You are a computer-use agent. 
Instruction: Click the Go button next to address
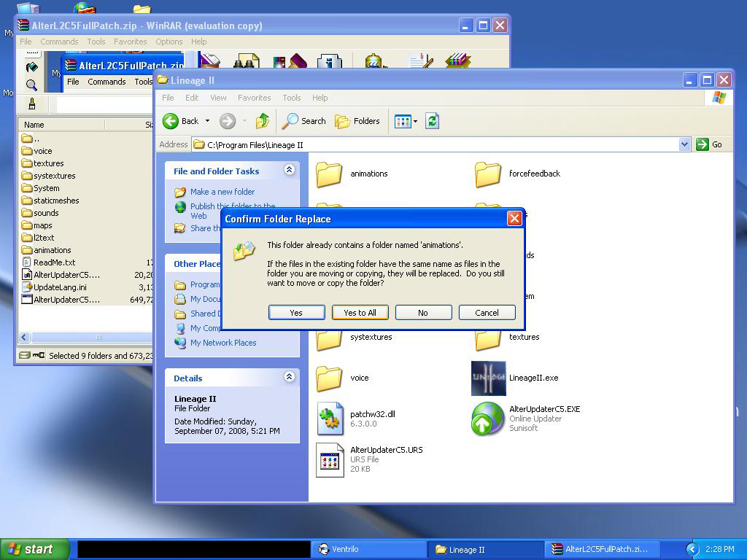(709, 144)
